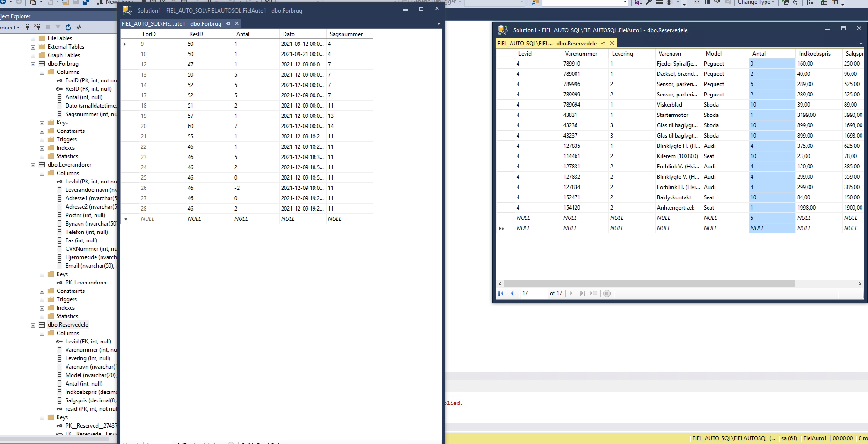Click the row selector for ForID 9
This screenshot has width=868, height=444.
[130, 44]
